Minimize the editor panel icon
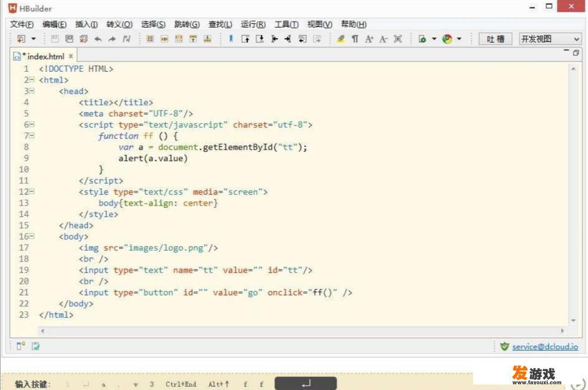This screenshot has height=390, width=588. tap(566, 51)
